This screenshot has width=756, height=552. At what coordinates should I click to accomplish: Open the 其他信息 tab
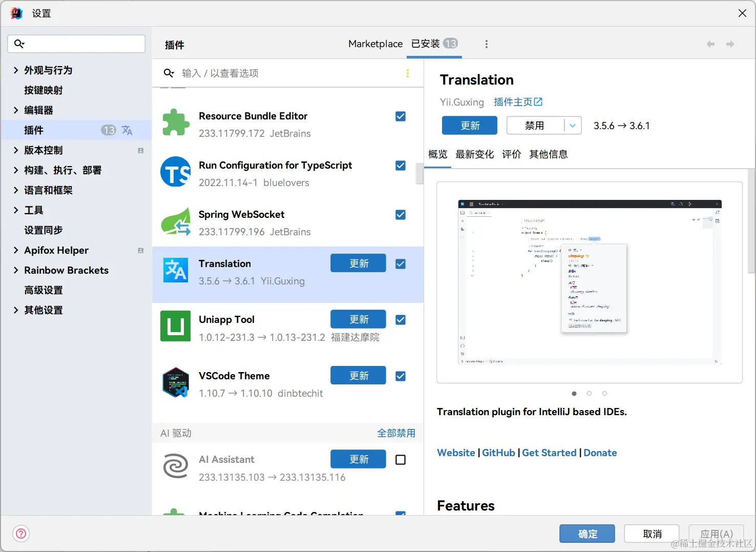(549, 154)
